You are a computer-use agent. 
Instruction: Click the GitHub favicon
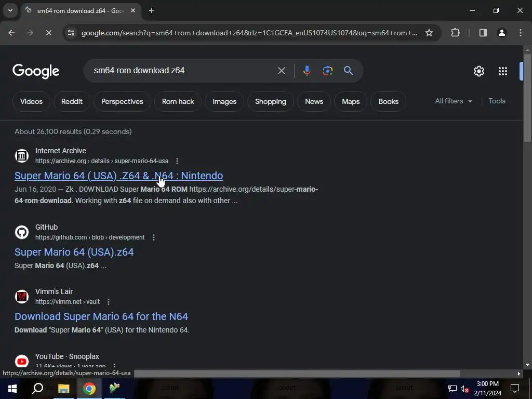tap(22, 232)
